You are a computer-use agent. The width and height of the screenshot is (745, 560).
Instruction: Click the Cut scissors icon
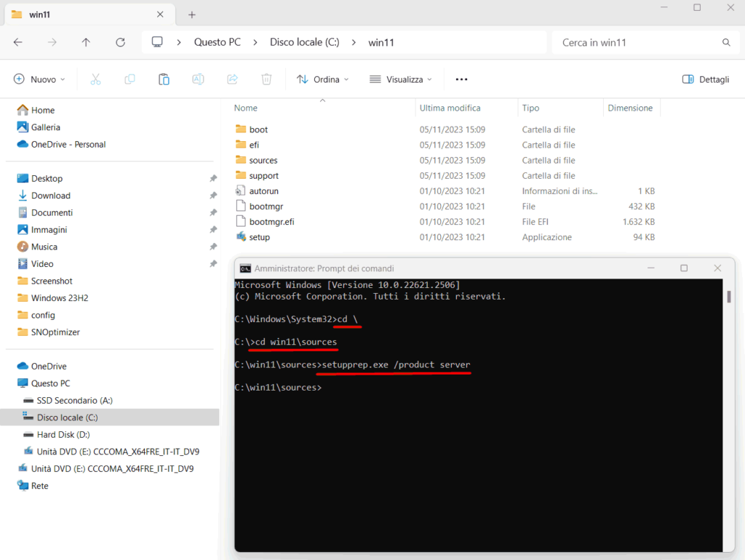(95, 79)
